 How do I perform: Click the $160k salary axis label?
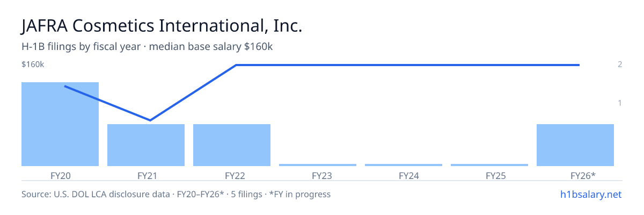(33, 64)
